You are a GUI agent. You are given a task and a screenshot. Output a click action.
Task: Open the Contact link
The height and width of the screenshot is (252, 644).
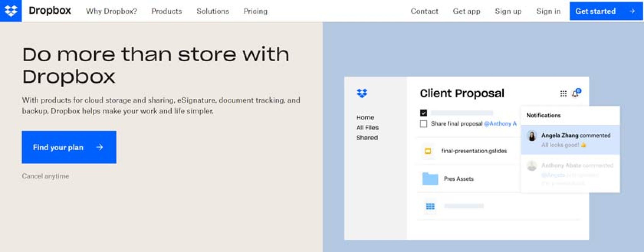[x=424, y=11]
